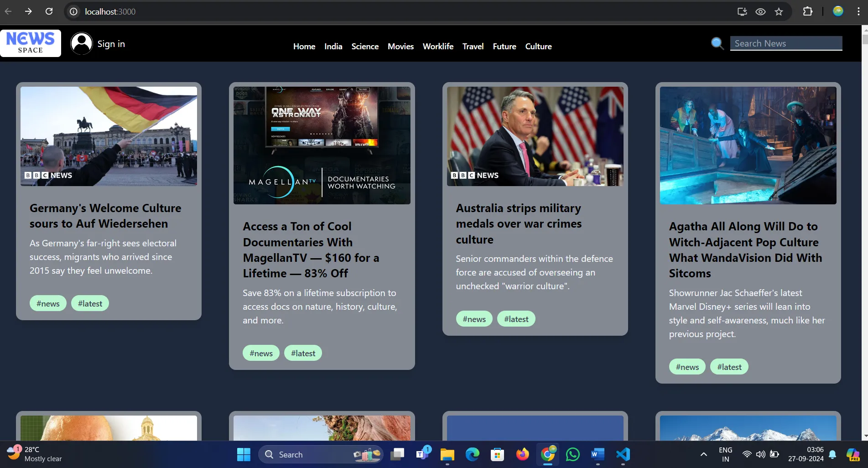This screenshot has height=468, width=868.
Task: Open Visual Studio Code from taskbar
Action: 623,454
